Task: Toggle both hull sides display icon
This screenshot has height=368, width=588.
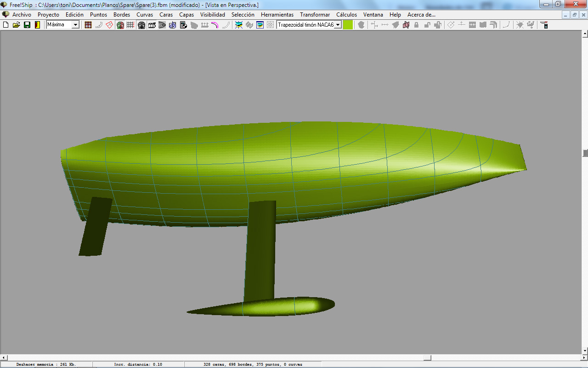Action: pos(120,25)
